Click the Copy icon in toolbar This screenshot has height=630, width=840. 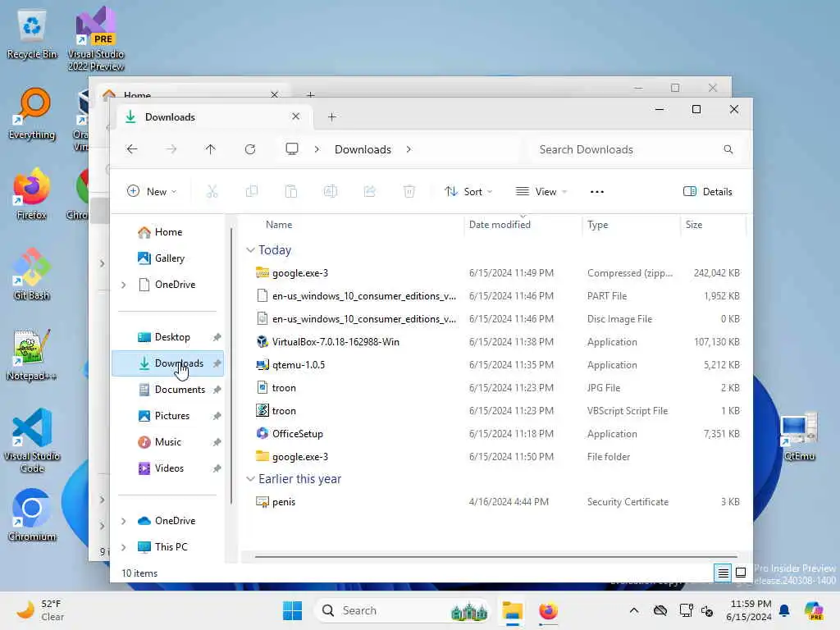(x=252, y=191)
